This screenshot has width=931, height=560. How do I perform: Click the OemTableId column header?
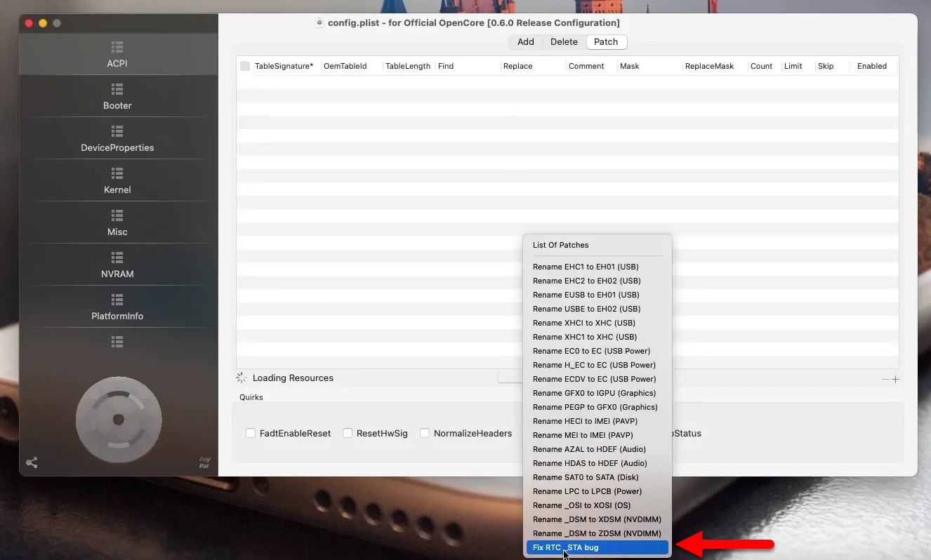pos(345,66)
